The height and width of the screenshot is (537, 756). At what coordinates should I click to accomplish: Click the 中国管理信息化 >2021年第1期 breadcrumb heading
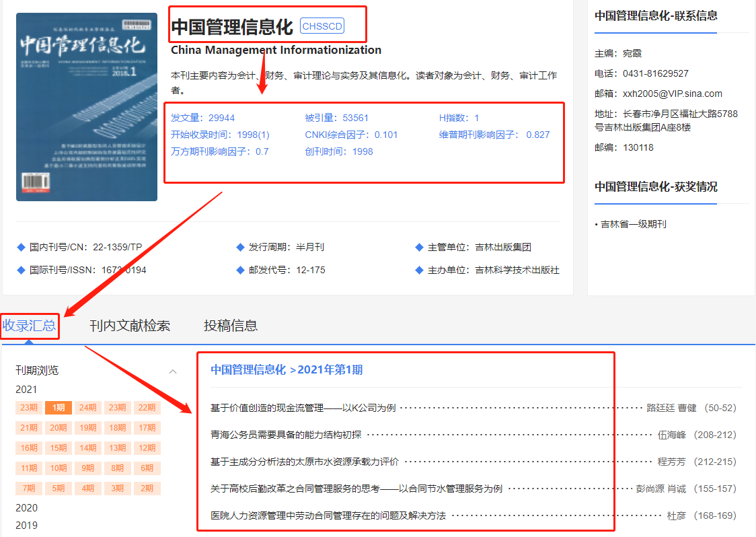click(x=287, y=370)
